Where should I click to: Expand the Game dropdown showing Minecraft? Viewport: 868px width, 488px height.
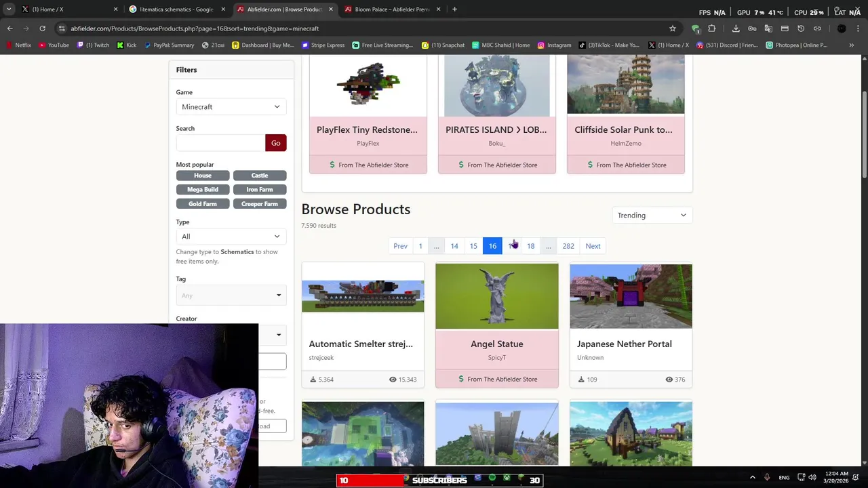tap(231, 106)
